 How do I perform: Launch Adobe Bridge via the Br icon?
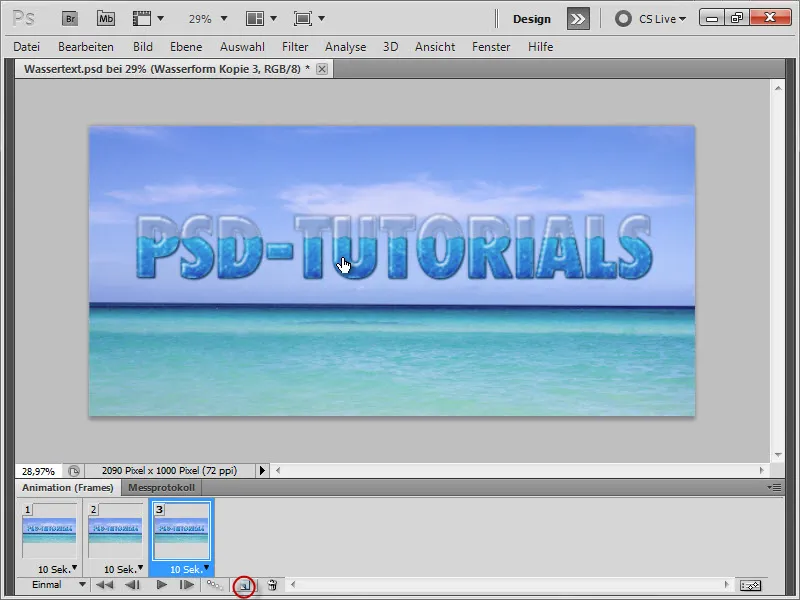tap(70, 19)
